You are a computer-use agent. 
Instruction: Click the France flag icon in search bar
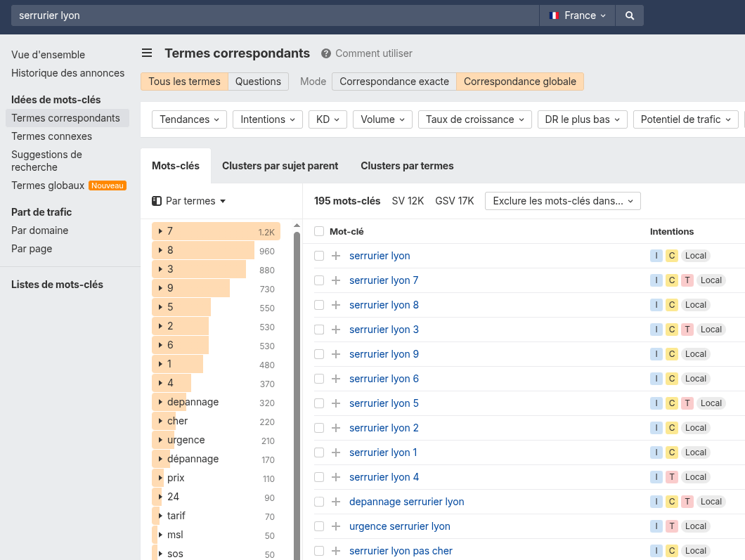pos(552,15)
